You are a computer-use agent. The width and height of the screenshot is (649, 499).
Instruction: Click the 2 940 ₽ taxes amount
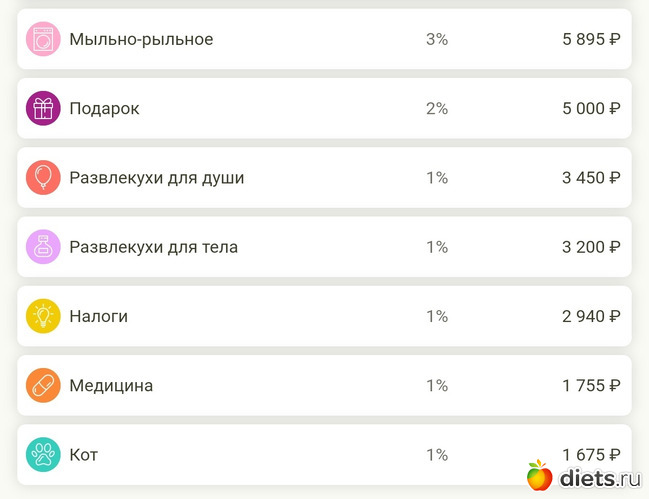pos(591,316)
